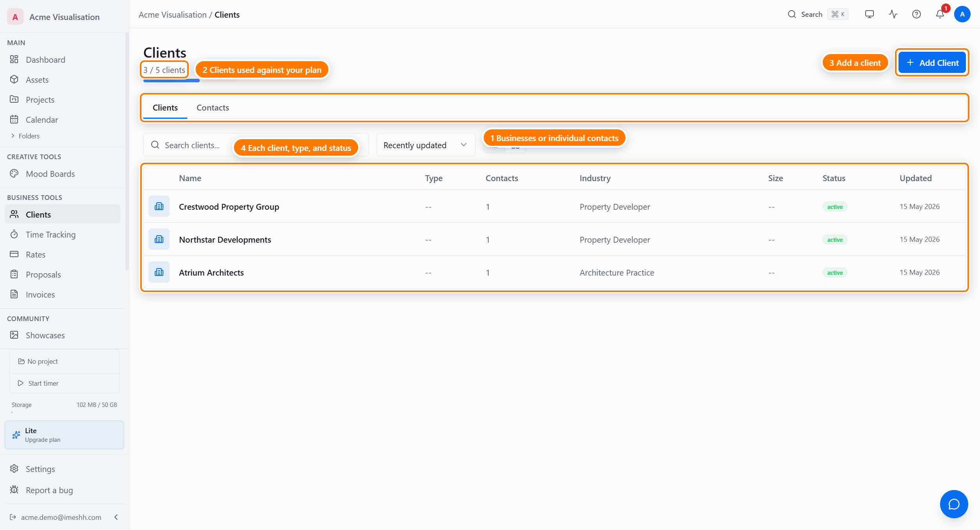980x530 pixels.
Task: Open the notifications bell
Action: (940, 15)
